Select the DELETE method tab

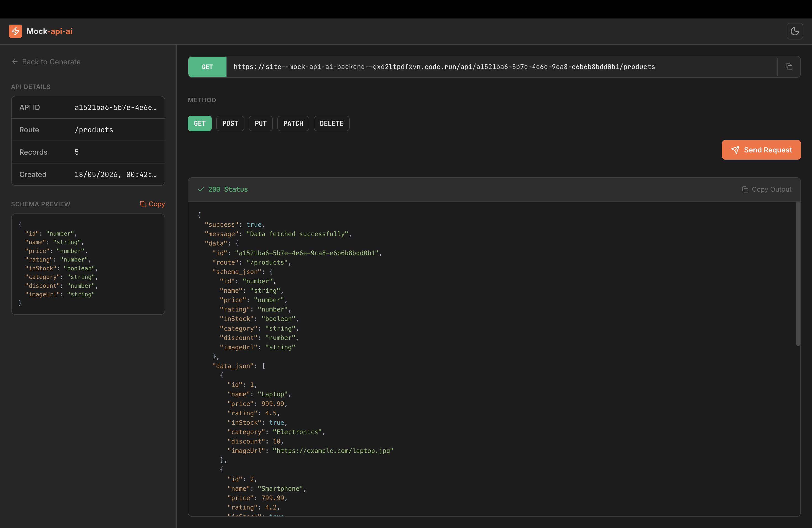pos(331,123)
